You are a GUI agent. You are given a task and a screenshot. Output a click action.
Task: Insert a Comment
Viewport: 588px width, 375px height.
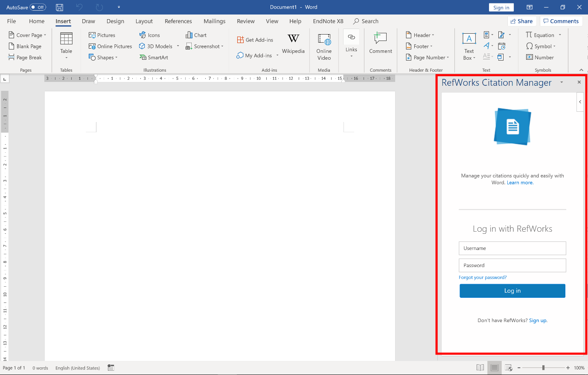381,43
